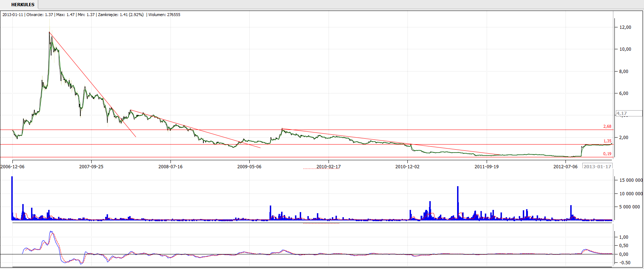644x269 pixels.
Task: Click the Max: 1.47 value
Action: [65, 15]
